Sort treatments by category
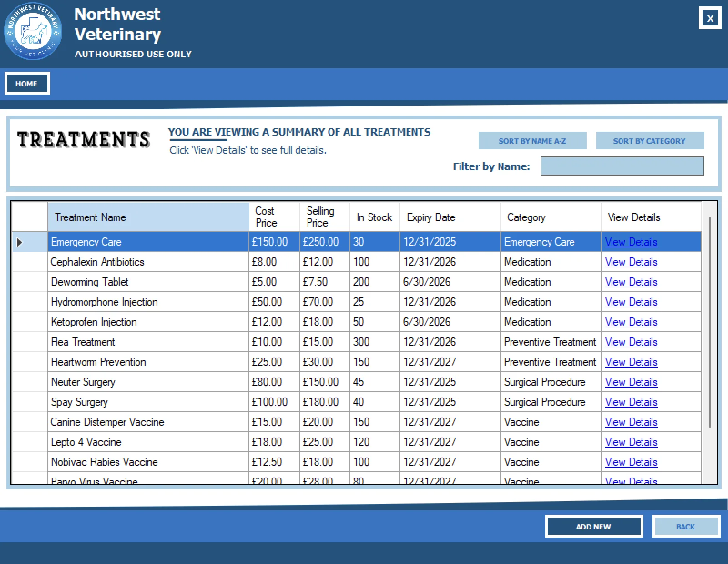 pyautogui.click(x=650, y=141)
